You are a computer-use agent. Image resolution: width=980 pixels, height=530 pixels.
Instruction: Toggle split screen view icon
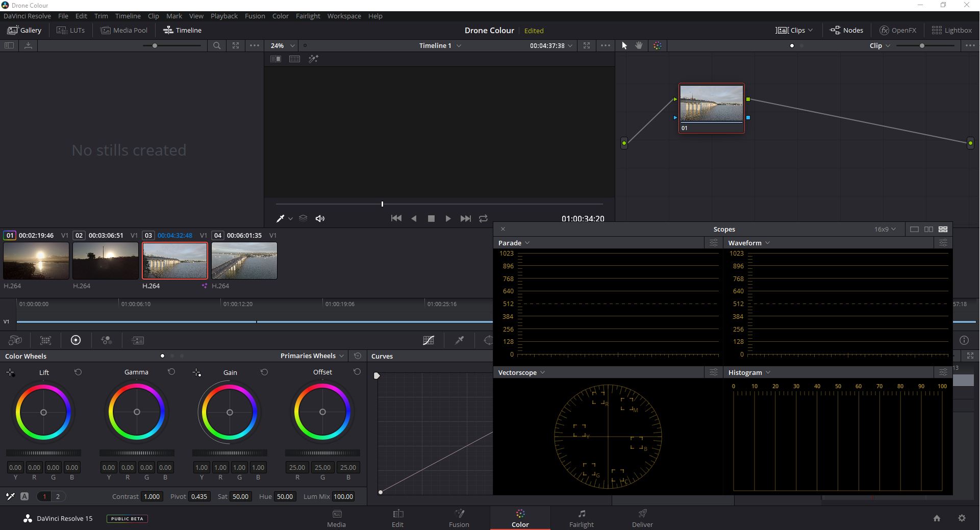(294, 59)
